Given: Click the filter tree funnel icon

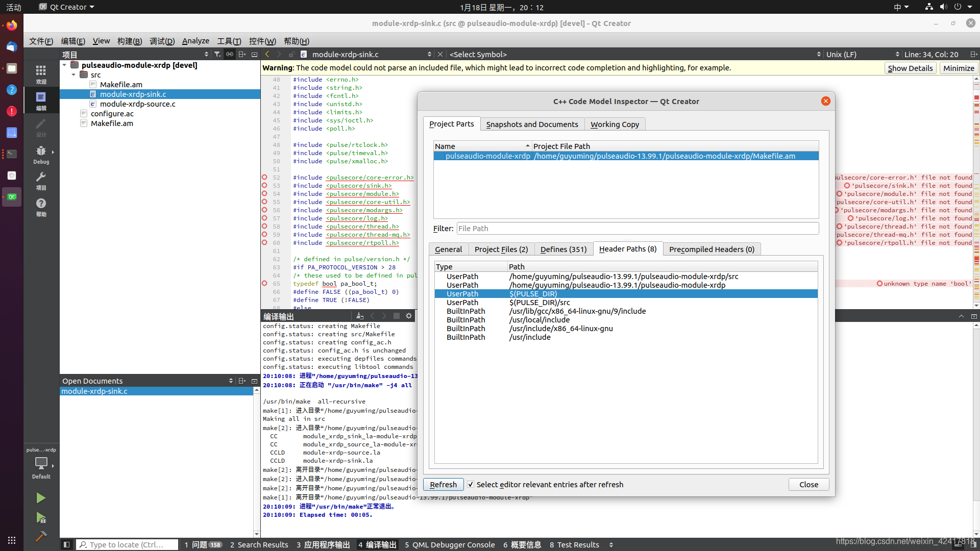Looking at the screenshot, I should tap(217, 54).
